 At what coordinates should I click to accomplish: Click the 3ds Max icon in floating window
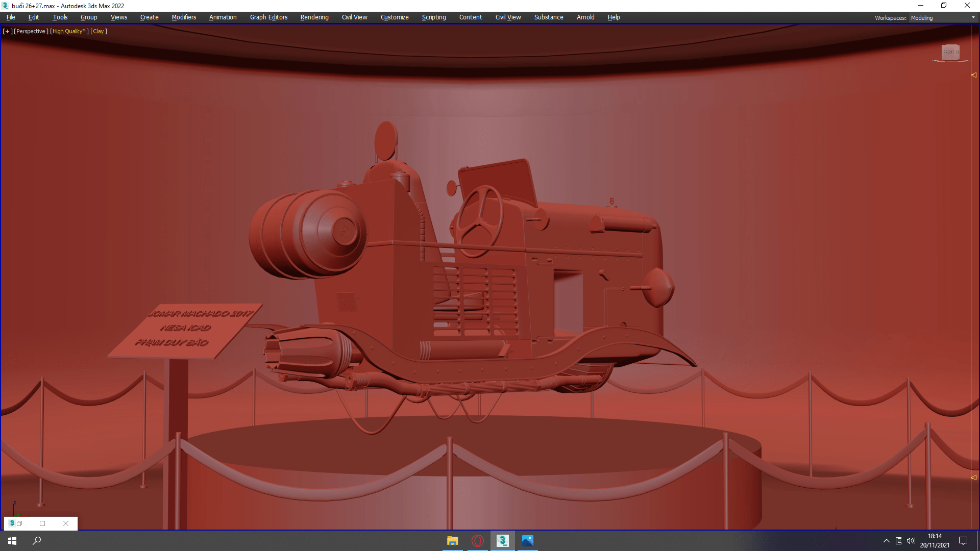12,523
